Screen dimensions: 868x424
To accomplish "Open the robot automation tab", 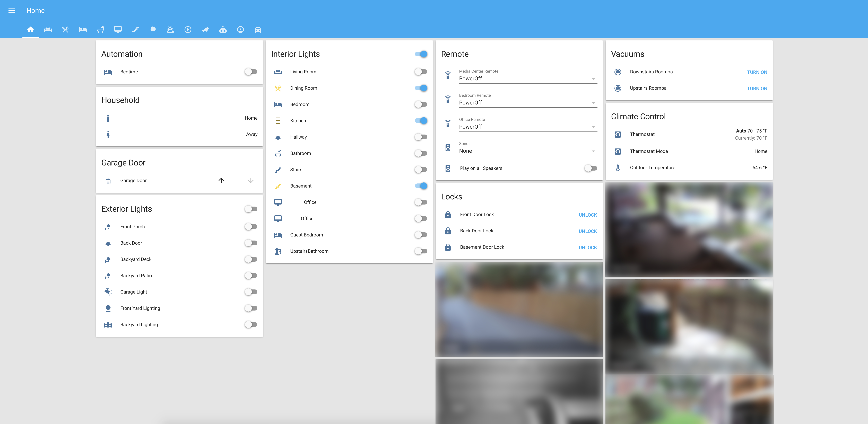I will [x=223, y=30].
